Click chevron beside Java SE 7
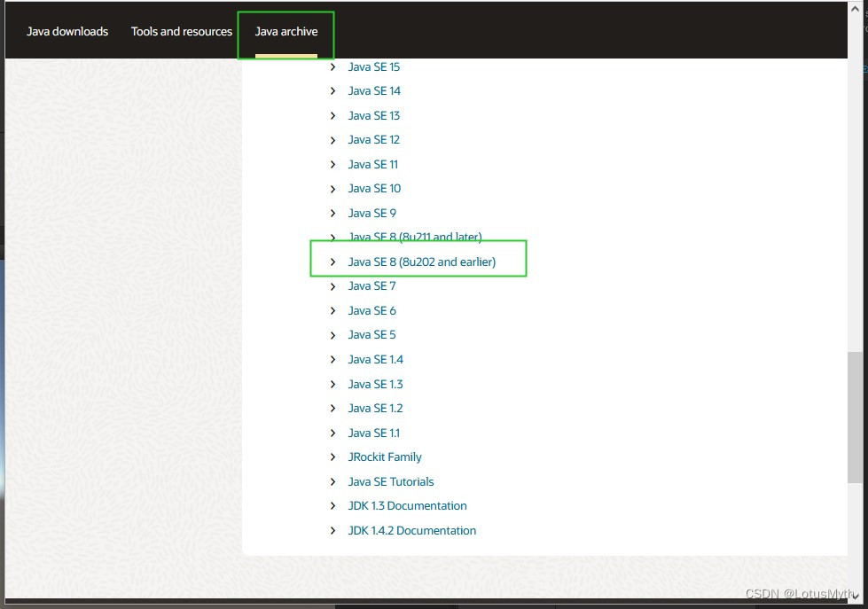The height and width of the screenshot is (609, 868). click(x=332, y=286)
